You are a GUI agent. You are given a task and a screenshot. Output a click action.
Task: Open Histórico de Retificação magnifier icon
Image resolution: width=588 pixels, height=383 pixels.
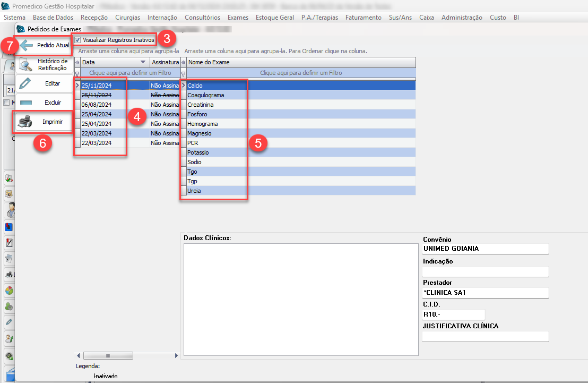[x=25, y=65]
